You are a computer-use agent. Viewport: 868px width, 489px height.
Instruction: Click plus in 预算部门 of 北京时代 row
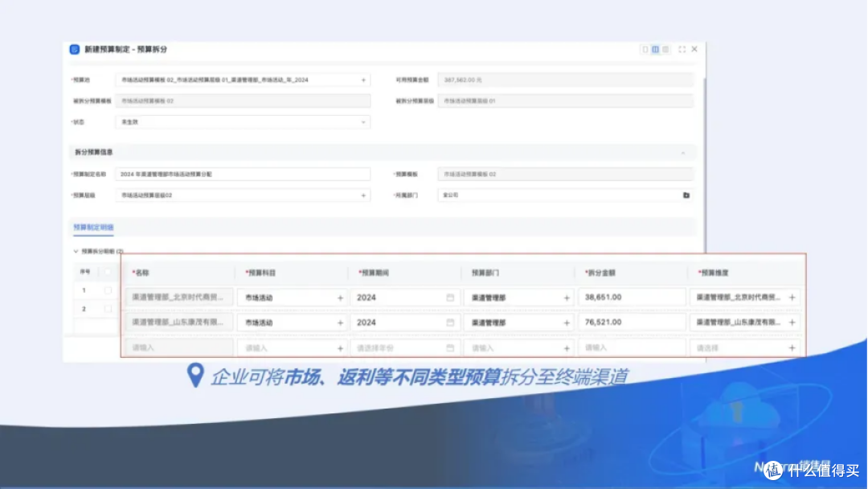click(567, 298)
